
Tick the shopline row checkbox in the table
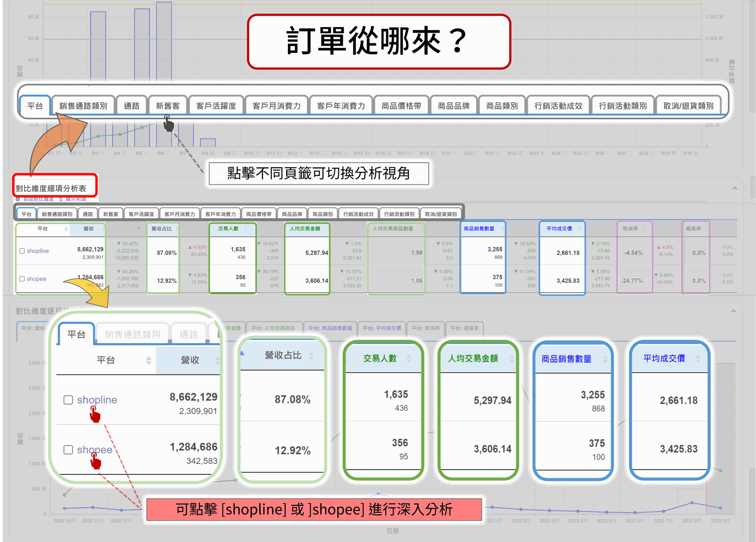[x=22, y=251]
